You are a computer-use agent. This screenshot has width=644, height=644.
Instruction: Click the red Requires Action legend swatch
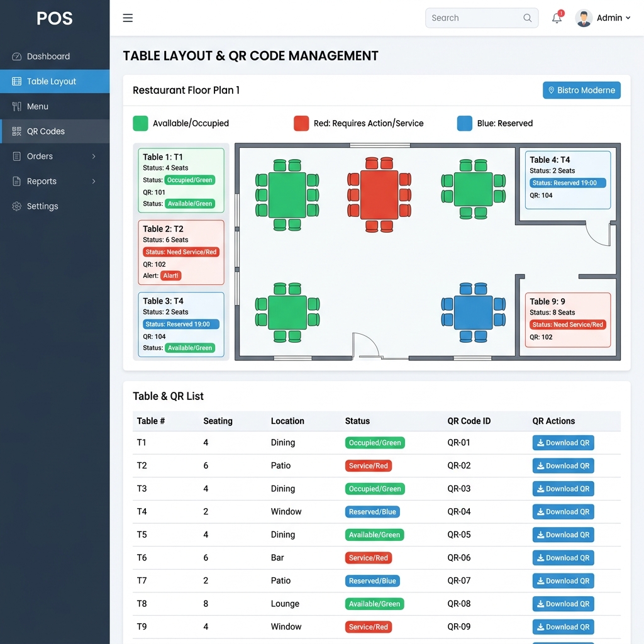click(x=301, y=123)
